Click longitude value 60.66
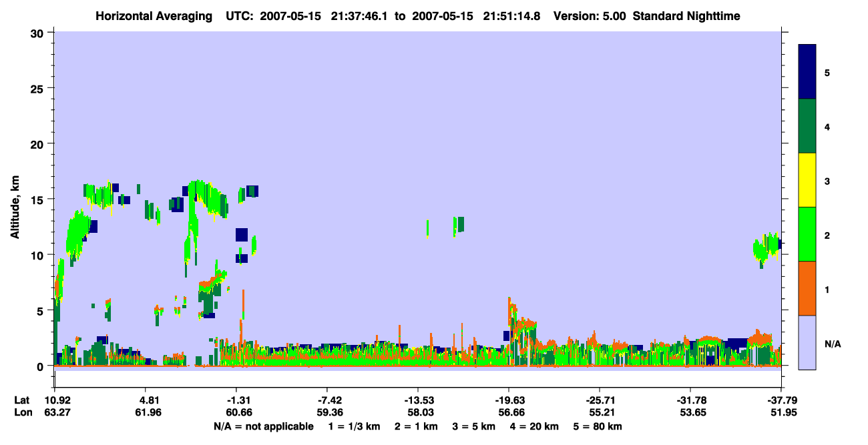Image resolution: width=868 pixels, height=445 pixels. point(240,413)
